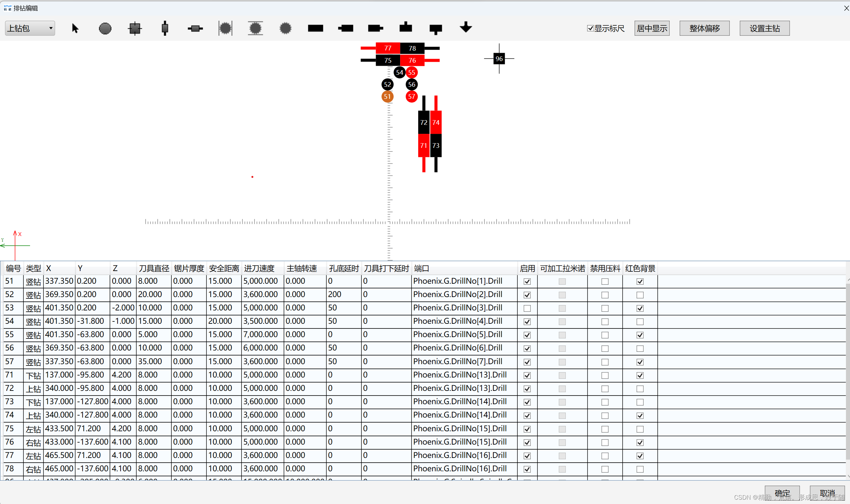Click saw blade with horizontal bars icon
This screenshot has height=504, width=850.
click(x=255, y=28)
